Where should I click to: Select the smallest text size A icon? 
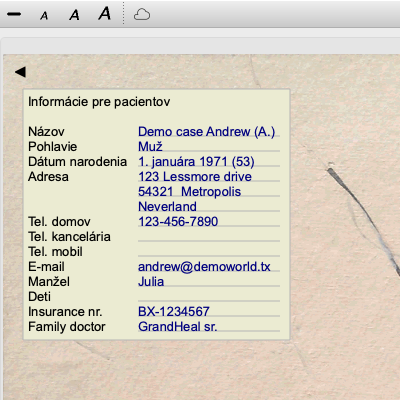(x=44, y=16)
